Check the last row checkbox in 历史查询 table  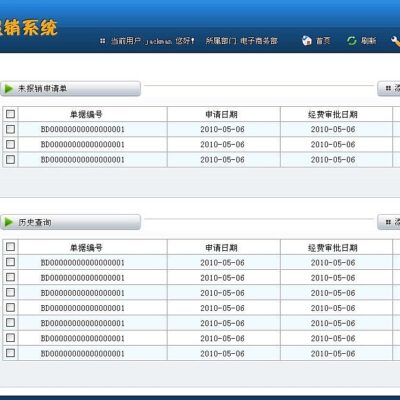(x=10, y=353)
